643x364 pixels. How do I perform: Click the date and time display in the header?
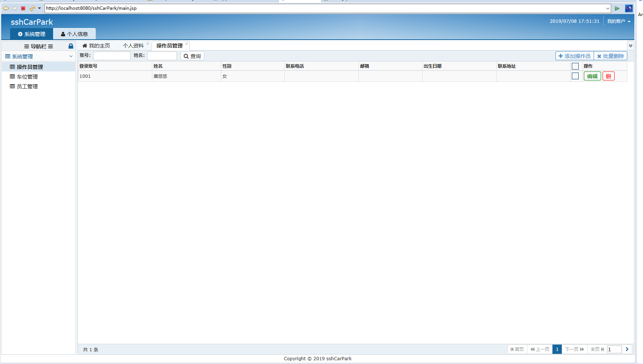(575, 21)
